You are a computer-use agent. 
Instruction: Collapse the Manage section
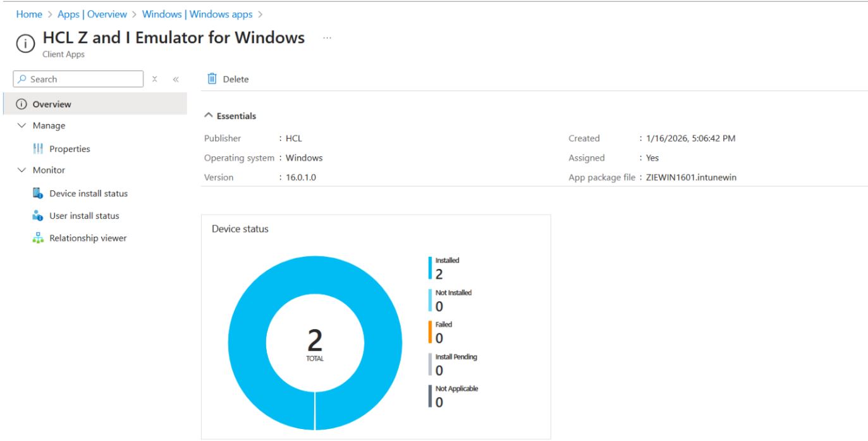22,126
